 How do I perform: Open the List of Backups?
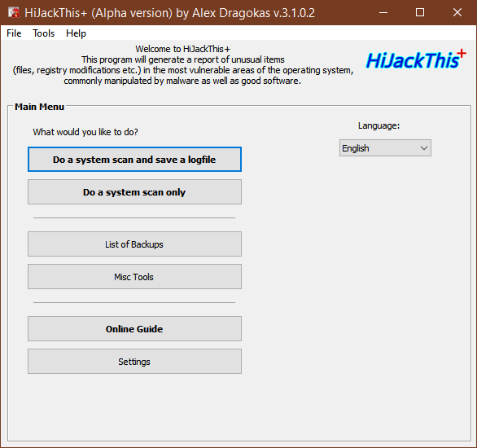(x=134, y=244)
